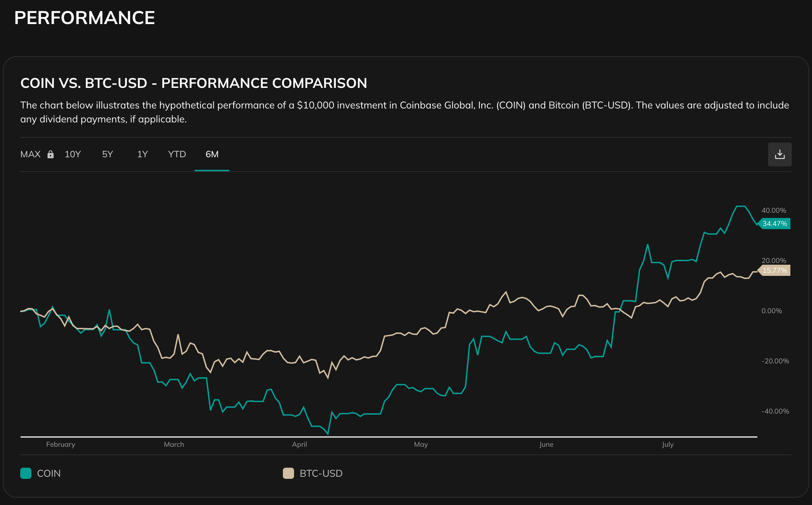Click the July label on the x-axis
Image resolution: width=812 pixels, height=505 pixels.
click(x=668, y=444)
